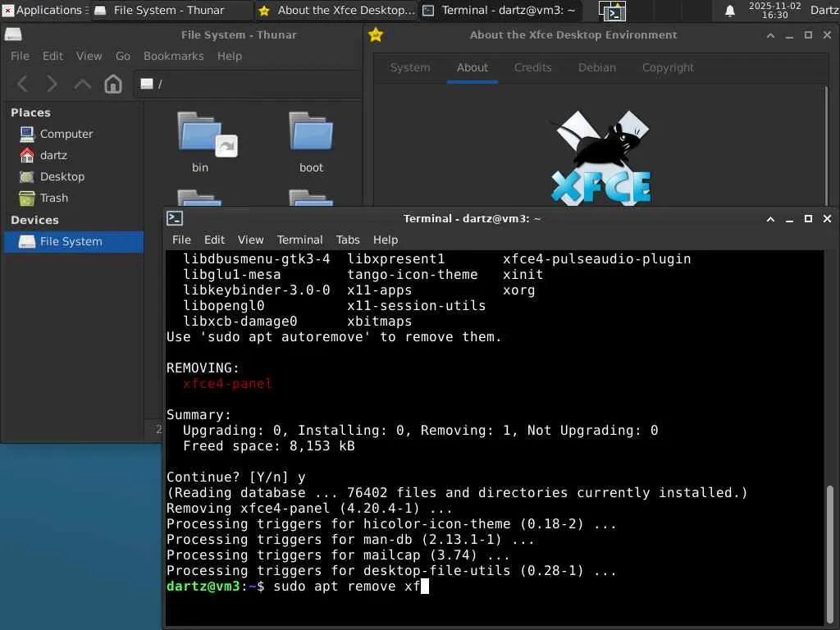Open Thunar Go menu

pos(123,57)
